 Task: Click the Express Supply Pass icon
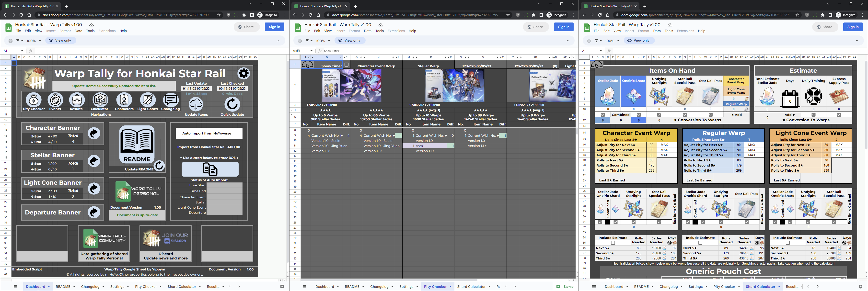839,96
